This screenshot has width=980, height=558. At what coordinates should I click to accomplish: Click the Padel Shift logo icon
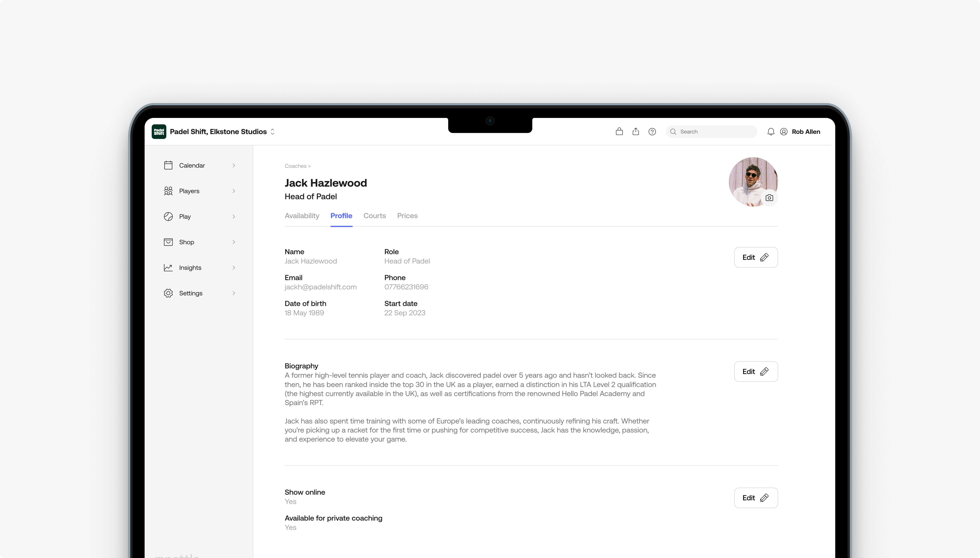click(159, 131)
